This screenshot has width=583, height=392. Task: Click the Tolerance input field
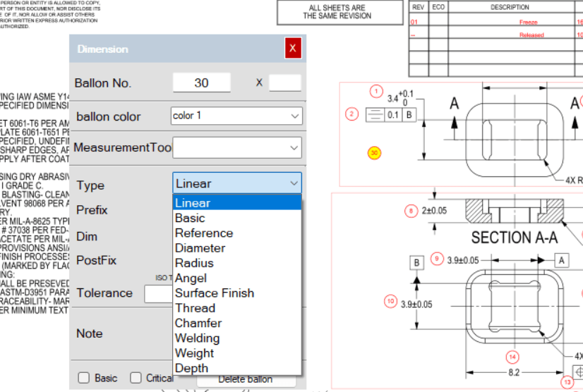tap(158, 293)
